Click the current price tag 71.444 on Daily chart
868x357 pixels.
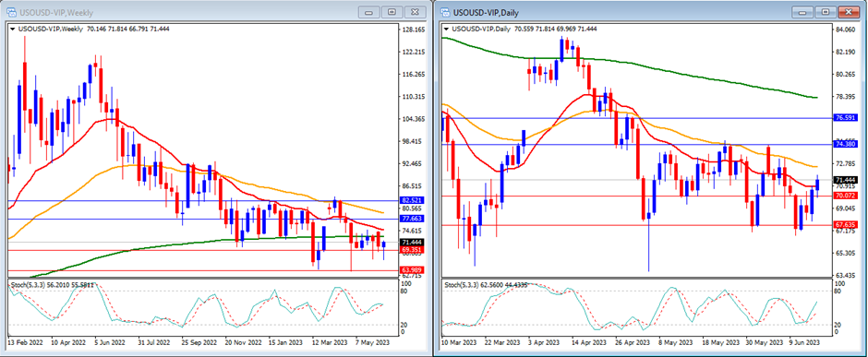tap(845, 180)
